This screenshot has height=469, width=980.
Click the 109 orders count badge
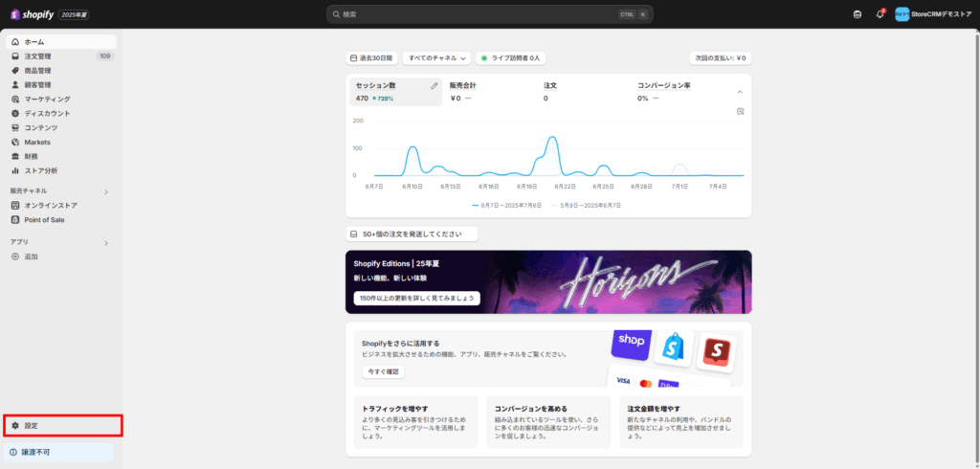tap(105, 56)
